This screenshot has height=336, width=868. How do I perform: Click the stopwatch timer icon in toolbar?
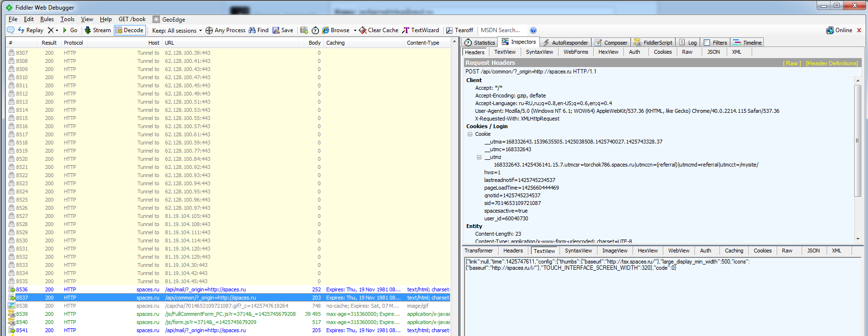coord(315,30)
